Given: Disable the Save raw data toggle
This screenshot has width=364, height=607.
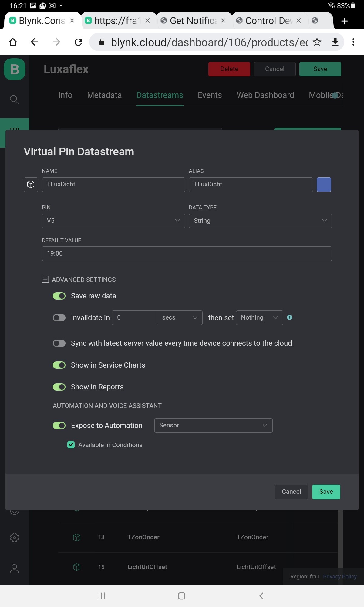Looking at the screenshot, I should tap(59, 296).
